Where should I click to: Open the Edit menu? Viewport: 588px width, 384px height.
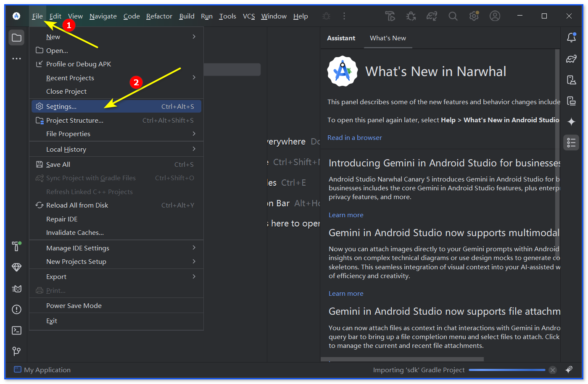[x=55, y=16]
